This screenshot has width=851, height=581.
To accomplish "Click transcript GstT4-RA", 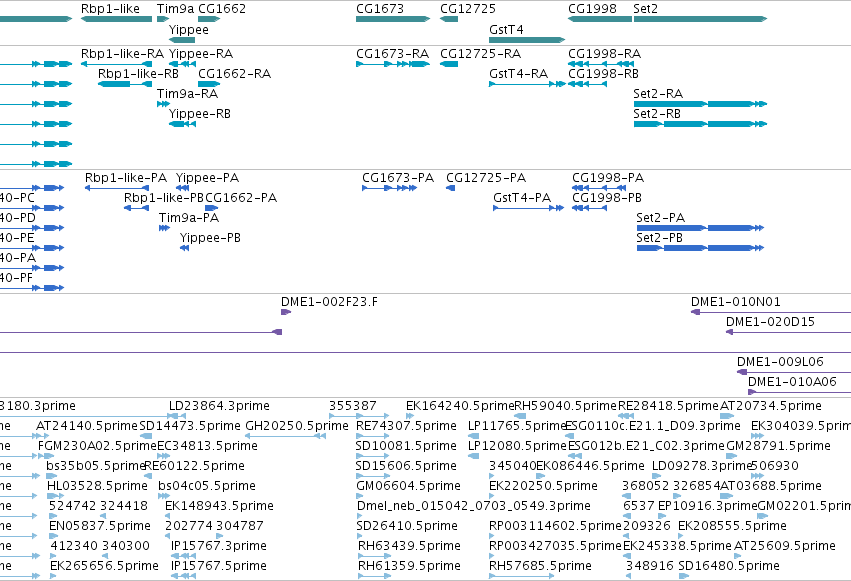I will pos(527,84).
